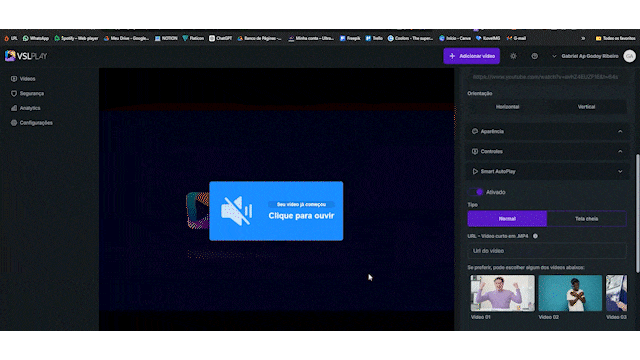Open Freepik bookmark
The height and width of the screenshot is (360, 640).
click(x=350, y=38)
